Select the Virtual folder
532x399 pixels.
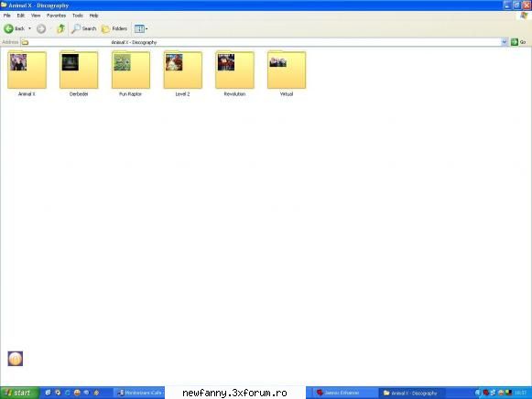point(287,73)
